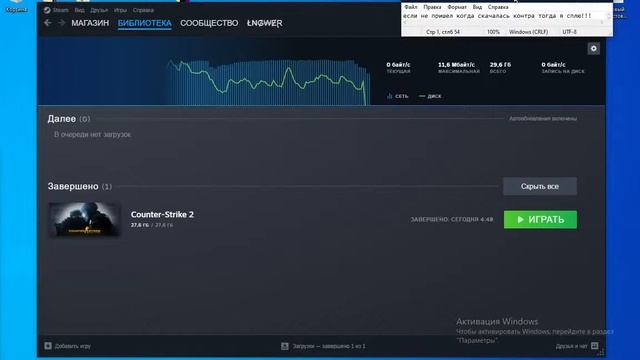Click the 11,6 Мбайт/с maximum speed value
The height and width of the screenshot is (360, 640).
[x=456, y=64]
